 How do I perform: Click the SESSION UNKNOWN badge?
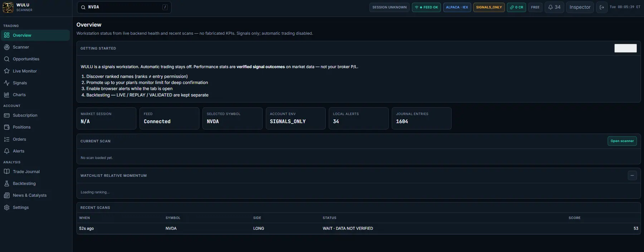[389, 7]
